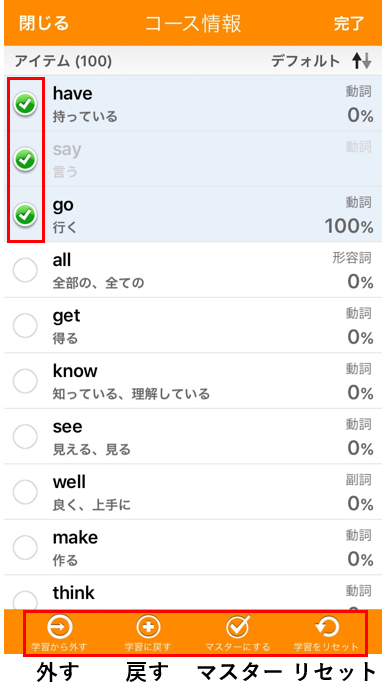Select the empty circle beside 'get'
Viewport: 387px width, 691px height.
[25, 326]
